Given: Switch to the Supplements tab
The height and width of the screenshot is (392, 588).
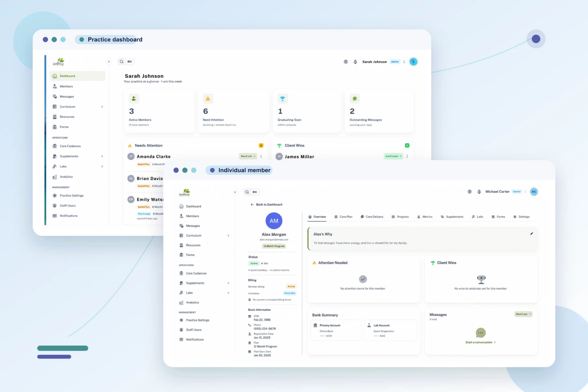Looking at the screenshot, I should (x=452, y=217).
